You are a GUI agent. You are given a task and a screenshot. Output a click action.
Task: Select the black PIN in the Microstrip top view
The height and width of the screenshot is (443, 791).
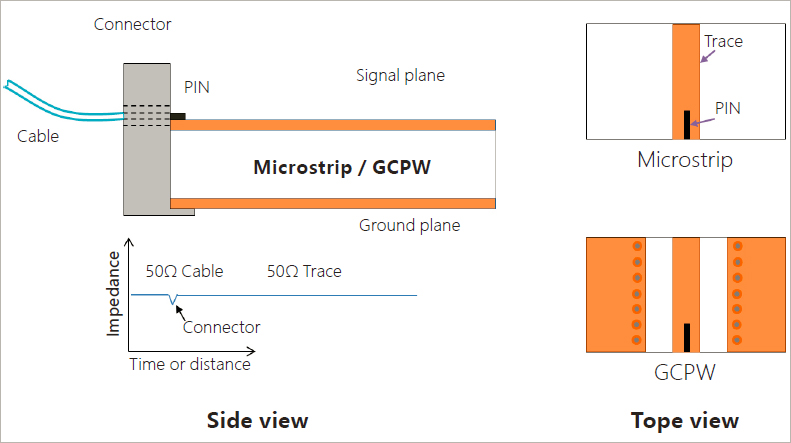pyautogui.click(x=687, y=125)
